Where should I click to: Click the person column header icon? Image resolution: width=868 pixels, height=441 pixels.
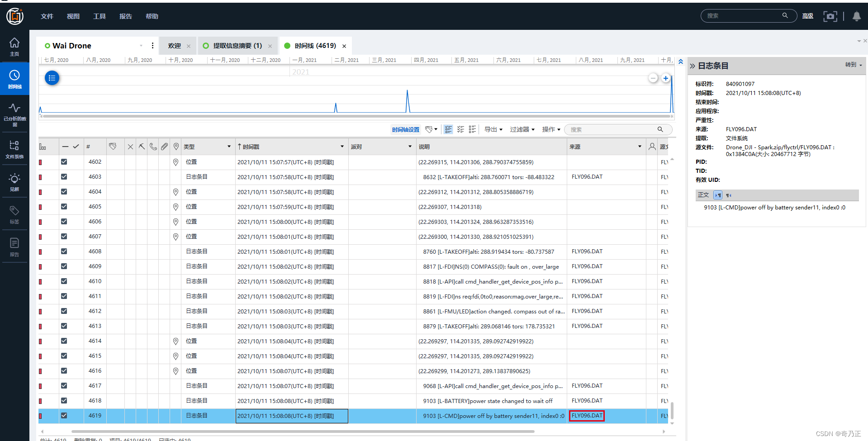[x=652, y=147]
